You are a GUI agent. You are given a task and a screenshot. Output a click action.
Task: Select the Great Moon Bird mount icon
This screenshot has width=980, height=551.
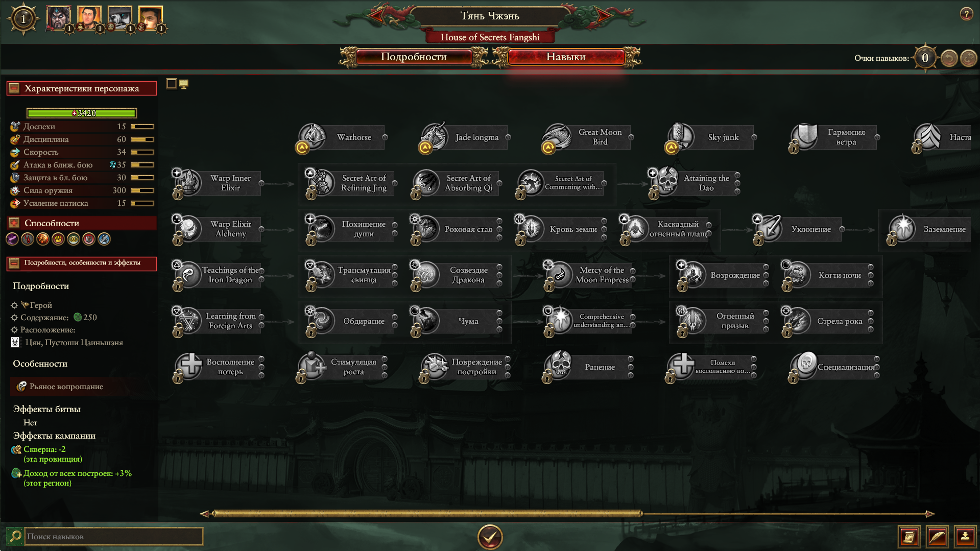[x=558, y=136]
